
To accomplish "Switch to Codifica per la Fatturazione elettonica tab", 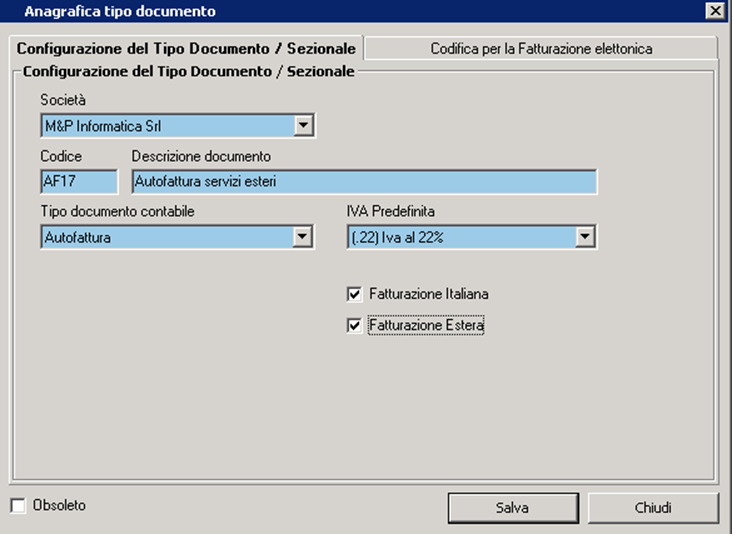I will [x=541, y=49].
